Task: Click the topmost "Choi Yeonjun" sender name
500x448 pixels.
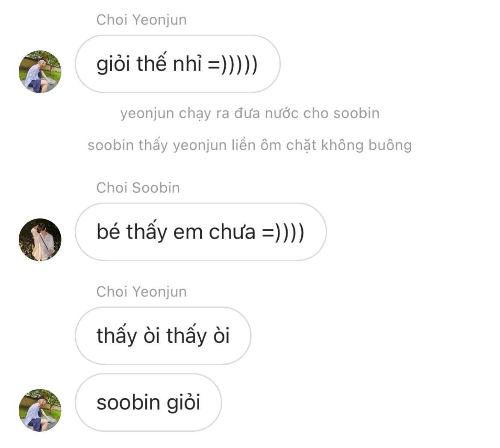Action: point(141,20)
